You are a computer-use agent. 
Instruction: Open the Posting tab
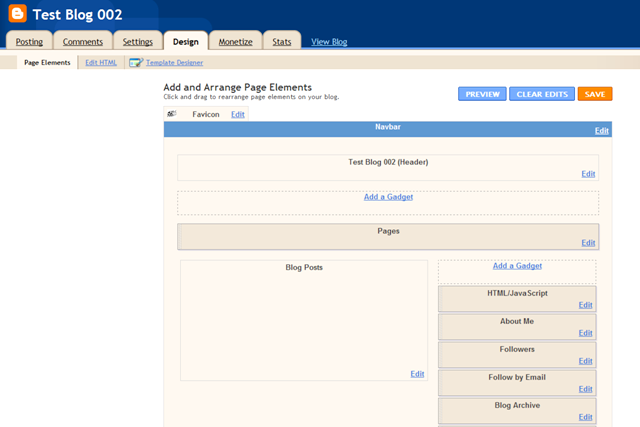tap(29, 42)
